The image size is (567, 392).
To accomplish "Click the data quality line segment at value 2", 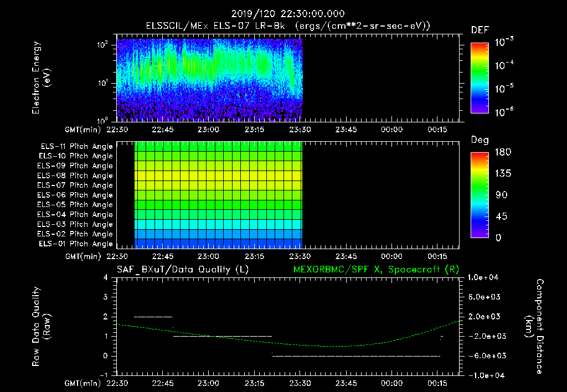I will (153, 317).
